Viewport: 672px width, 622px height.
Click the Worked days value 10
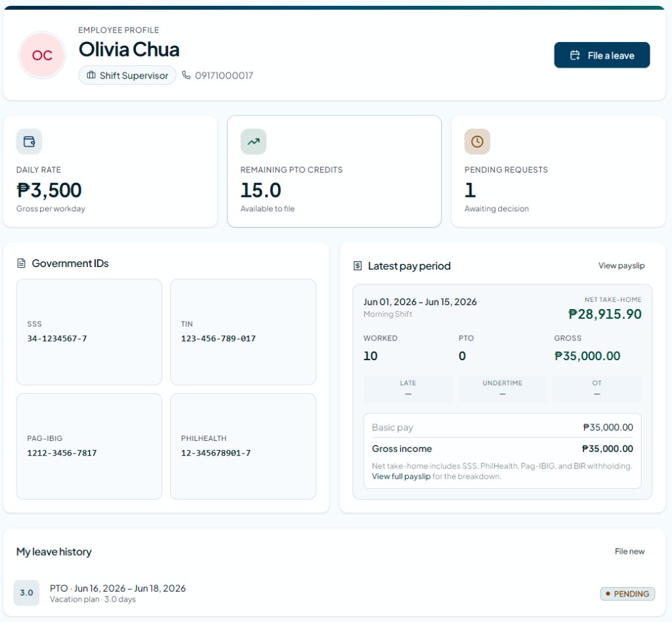[370, 356]
